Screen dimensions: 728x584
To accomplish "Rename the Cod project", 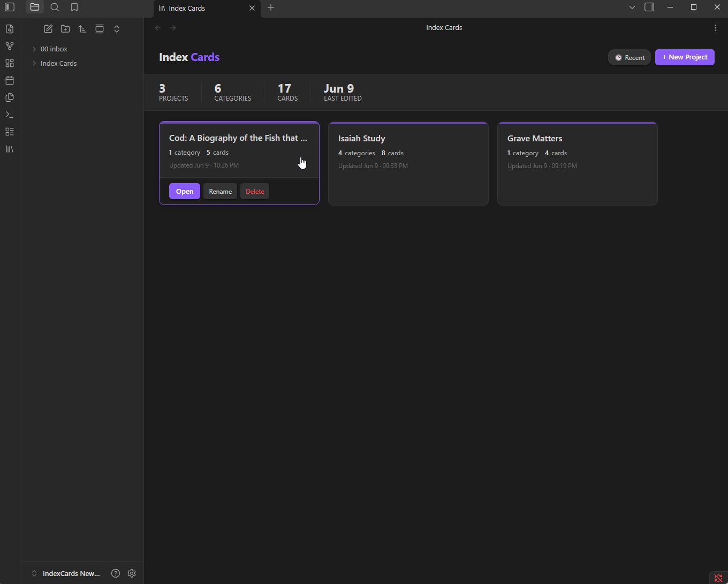I will tap(220, 191).
